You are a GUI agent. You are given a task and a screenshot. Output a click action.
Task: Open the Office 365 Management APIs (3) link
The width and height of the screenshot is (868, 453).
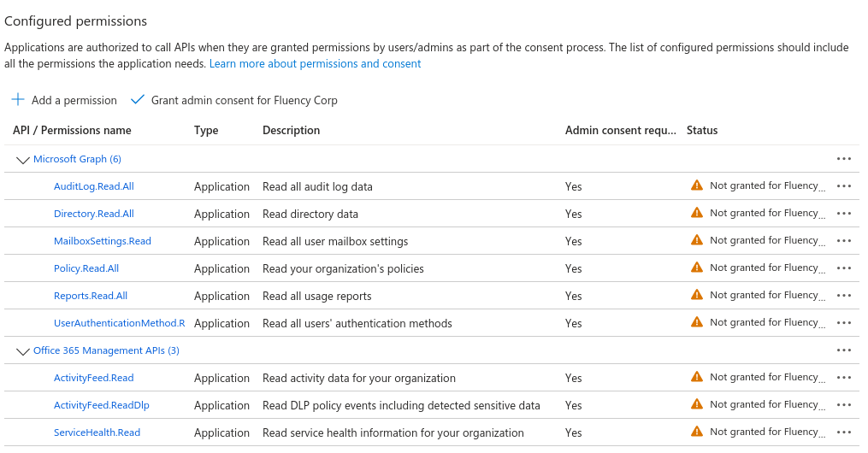(106, 350)
